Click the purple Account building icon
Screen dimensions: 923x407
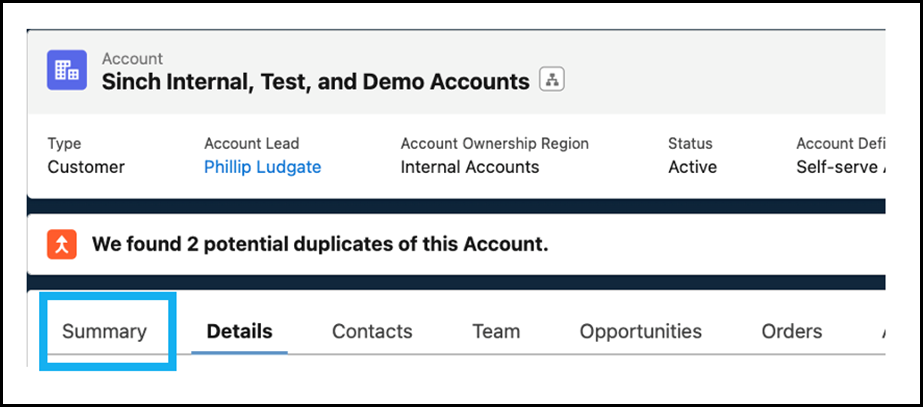pos(67,70)
